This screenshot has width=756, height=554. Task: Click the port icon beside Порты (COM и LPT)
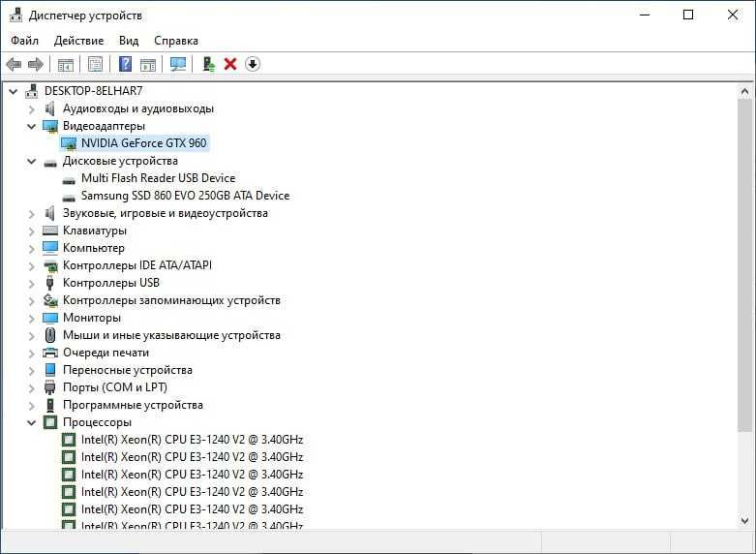click(x=50, y=387)
